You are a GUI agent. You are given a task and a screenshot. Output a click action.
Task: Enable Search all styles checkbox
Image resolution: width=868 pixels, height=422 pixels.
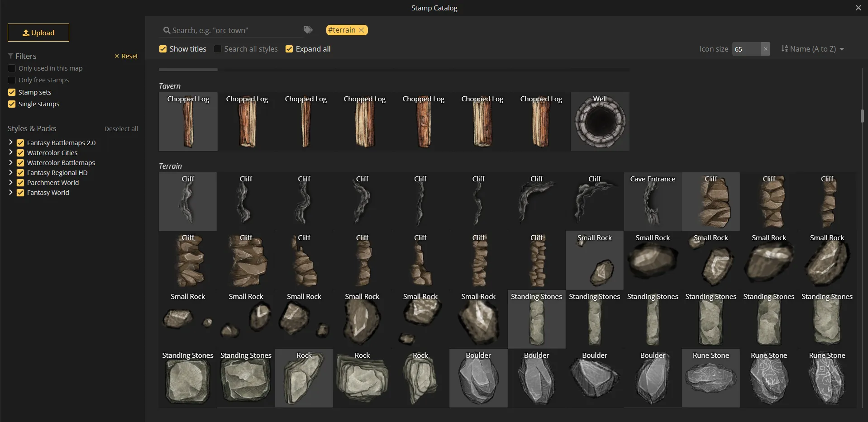pos(218,49)
